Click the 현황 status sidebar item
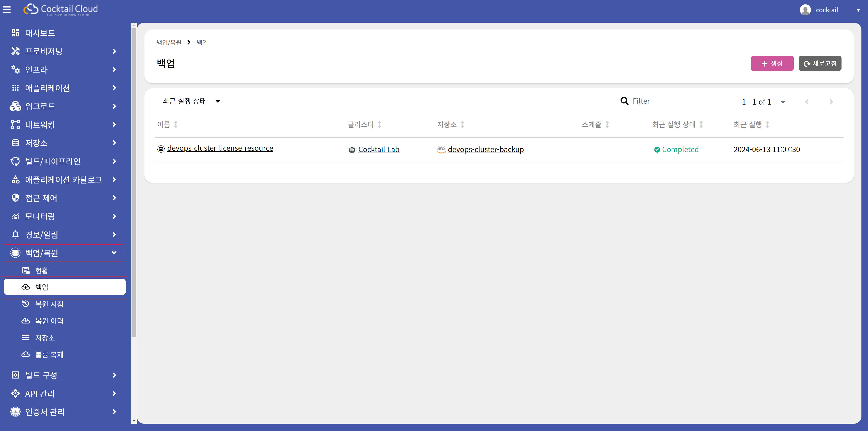 (41, 270)
